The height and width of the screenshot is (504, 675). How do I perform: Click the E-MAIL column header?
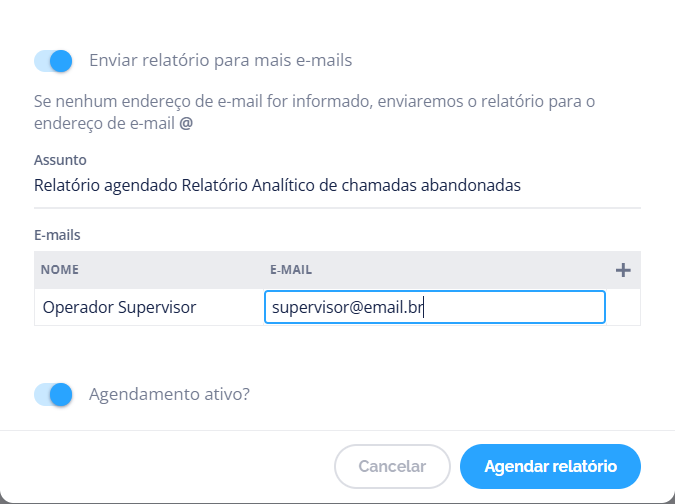(x=293, y=269)
